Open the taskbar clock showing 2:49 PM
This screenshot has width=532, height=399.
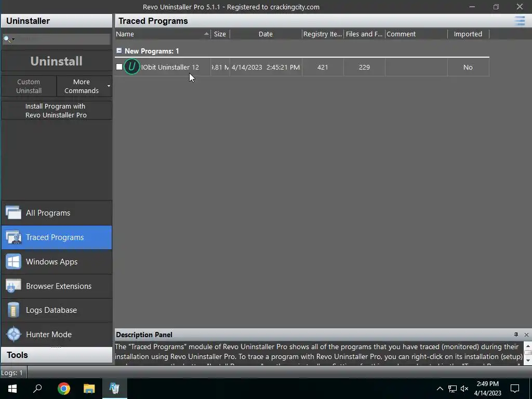point(487,389)
